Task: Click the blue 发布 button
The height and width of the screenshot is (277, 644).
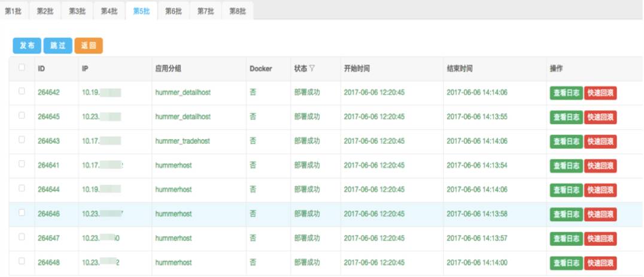Action: pyautogui.click(x=27, y=46)
